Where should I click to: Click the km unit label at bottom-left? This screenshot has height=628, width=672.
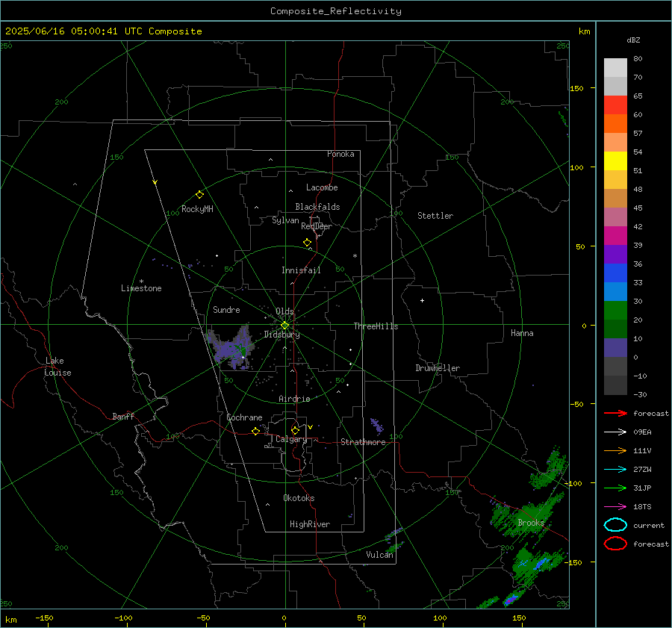(11, 620)
